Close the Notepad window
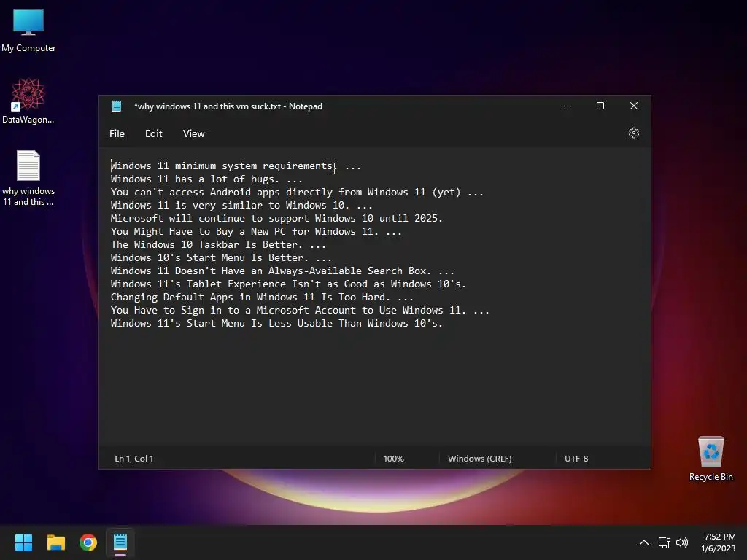Viewport: 747px width, 560px height. click(634, 106)
